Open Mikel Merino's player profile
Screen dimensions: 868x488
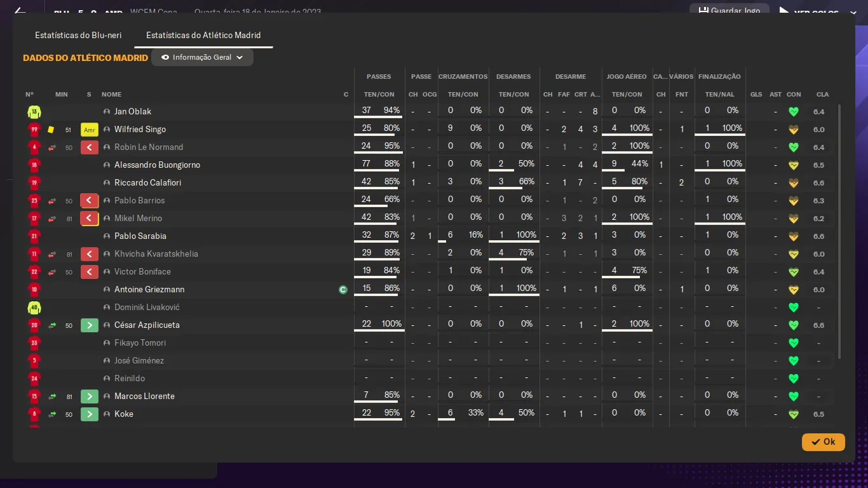pyautogui.click(x=138, y=219)
